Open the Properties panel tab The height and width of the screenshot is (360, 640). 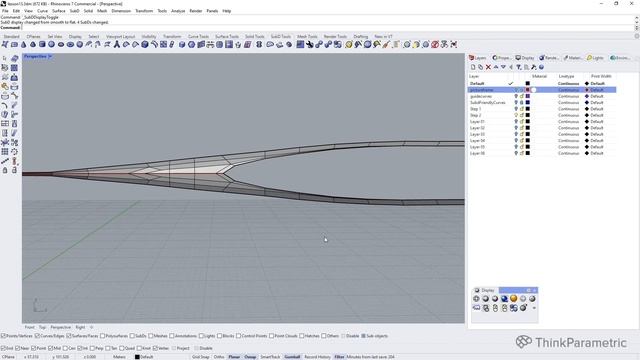click(x=501, y=58)
